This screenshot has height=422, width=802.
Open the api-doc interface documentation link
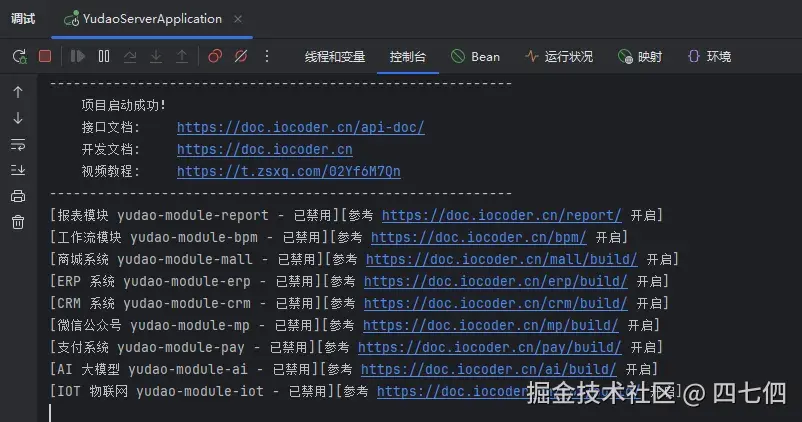(301, 127)
